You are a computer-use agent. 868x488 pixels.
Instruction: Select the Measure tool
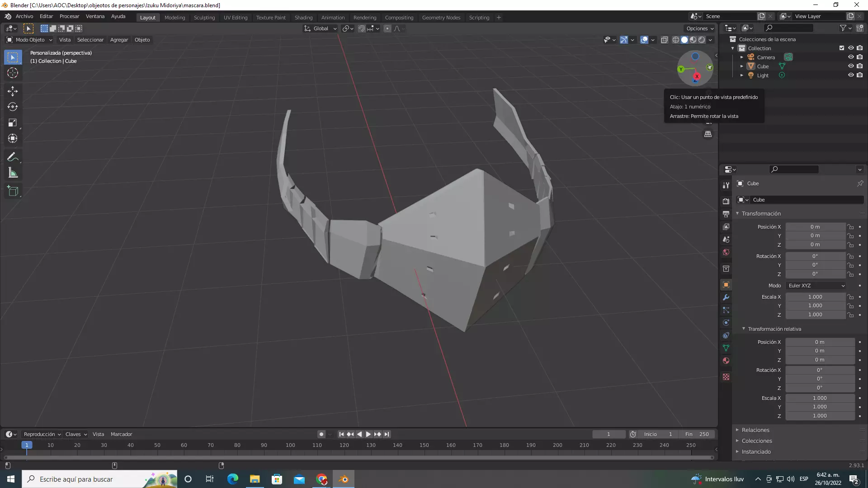tap(13, 173)
